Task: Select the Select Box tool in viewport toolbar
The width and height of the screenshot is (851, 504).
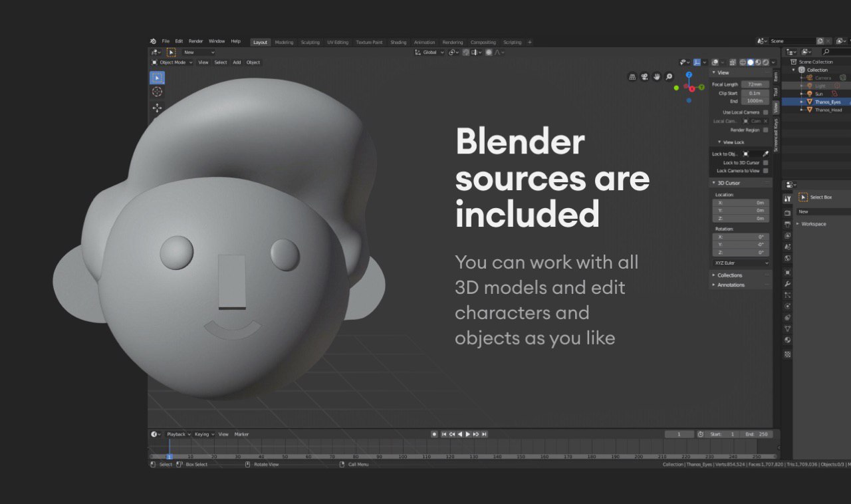Action: pyautogui.click(x=157, y=78)
